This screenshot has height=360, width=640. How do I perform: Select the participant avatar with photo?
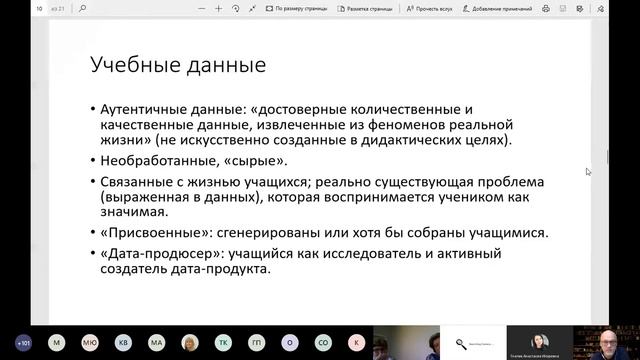click(190, 343)
